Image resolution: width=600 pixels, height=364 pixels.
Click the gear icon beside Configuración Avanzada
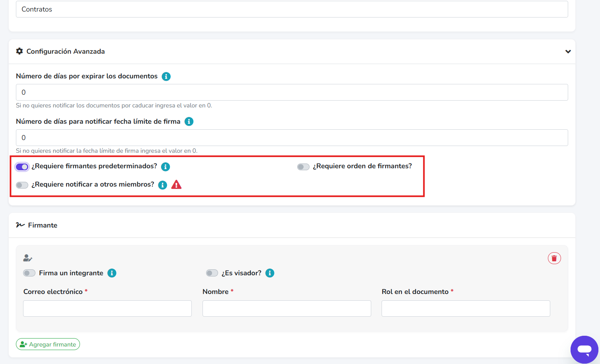19,51
